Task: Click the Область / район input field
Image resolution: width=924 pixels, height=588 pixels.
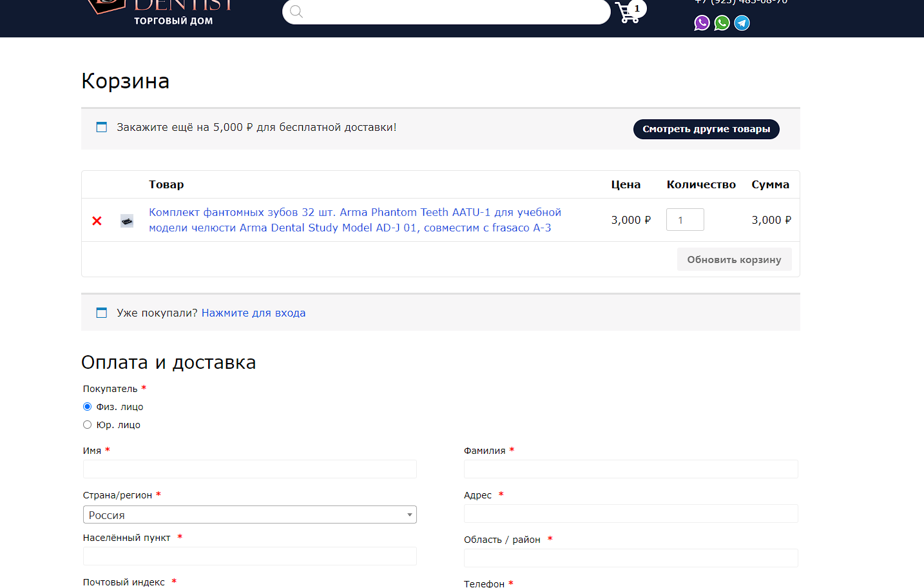Action: click(631, 558)
